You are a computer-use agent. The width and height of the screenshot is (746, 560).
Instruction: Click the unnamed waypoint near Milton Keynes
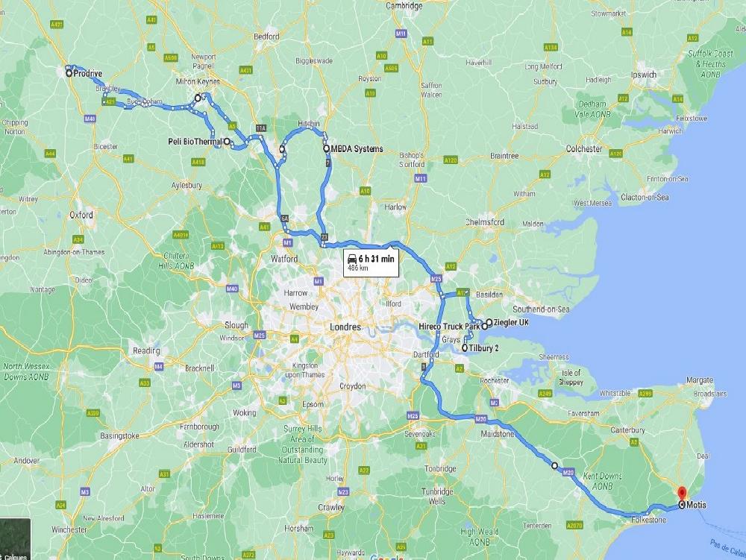pyautogui.click(x=198, y=98)
